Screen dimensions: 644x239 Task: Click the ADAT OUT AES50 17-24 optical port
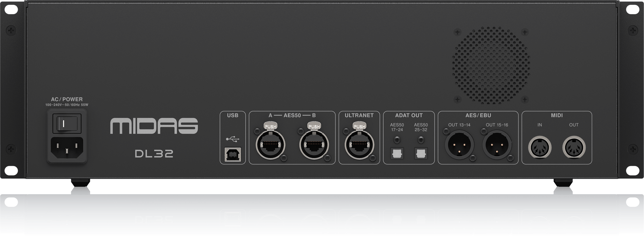click(x=397, y=154)
